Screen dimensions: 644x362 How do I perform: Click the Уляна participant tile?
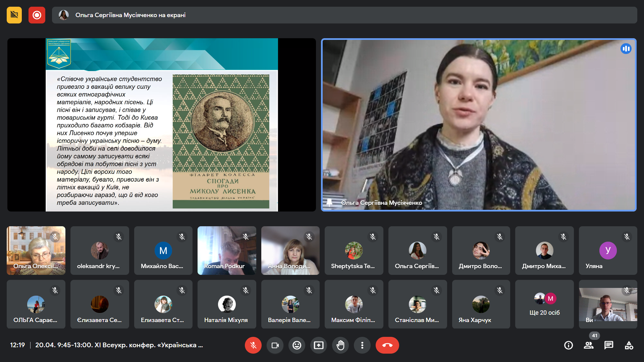607,250
